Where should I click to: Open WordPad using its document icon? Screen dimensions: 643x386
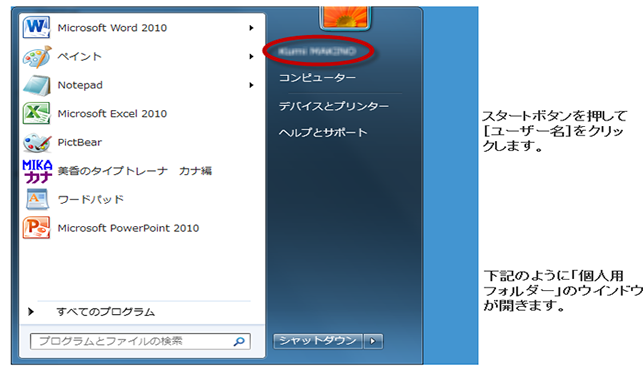tap(37, 199)
